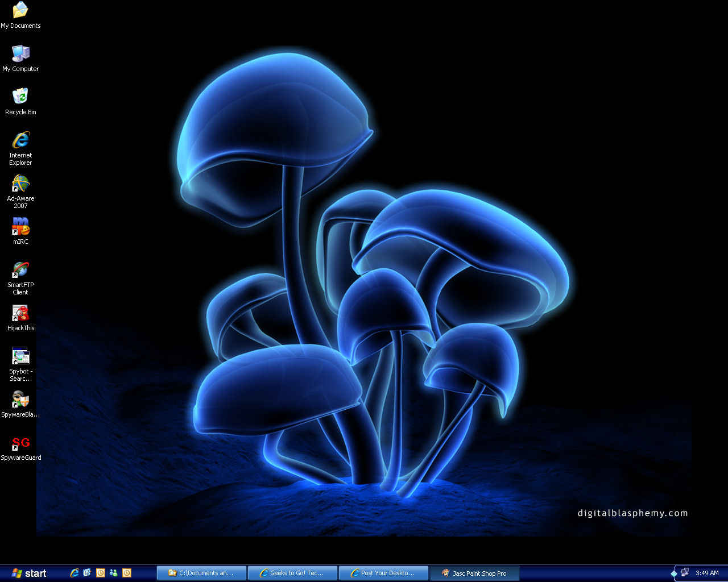Click the Outlook Express Quick Launch icon
Image resolution: width=728 pixels, height=582 pixels.
tap(87, 573)
